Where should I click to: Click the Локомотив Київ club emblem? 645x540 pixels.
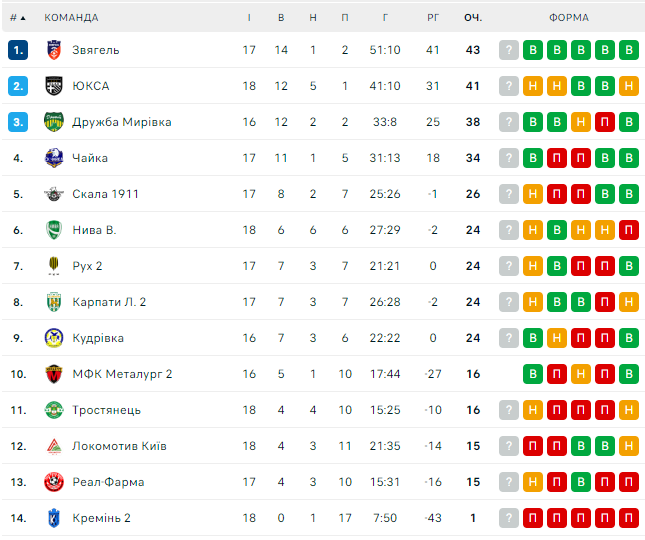point(54,446)
